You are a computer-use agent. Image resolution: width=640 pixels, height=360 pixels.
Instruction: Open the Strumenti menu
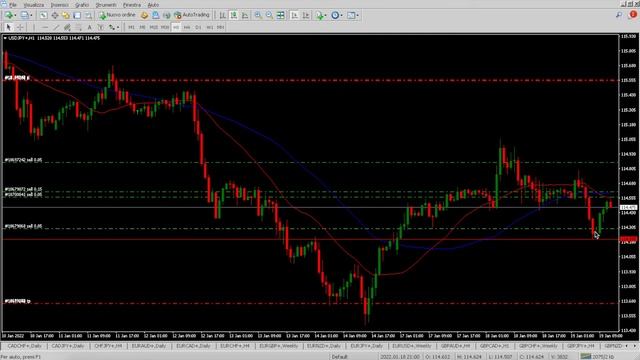[x=106, y=5]
